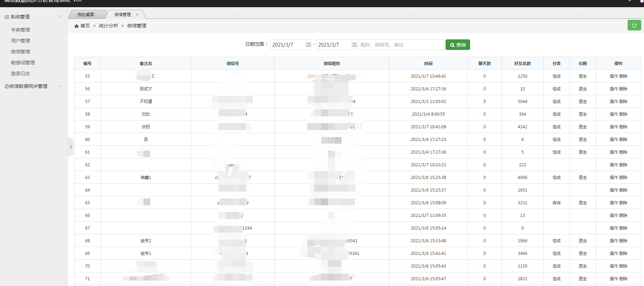
Task: Open 字典管理 in the sidebar
Action: point(20,30)
